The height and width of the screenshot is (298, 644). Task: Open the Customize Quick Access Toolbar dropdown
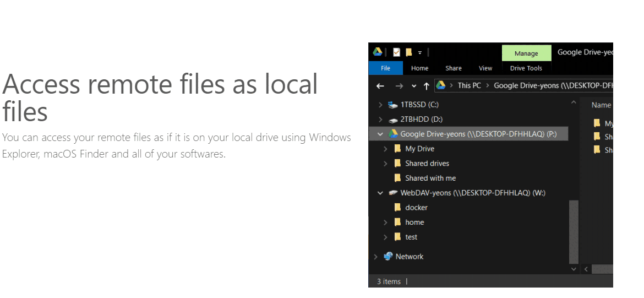[419, 53]
